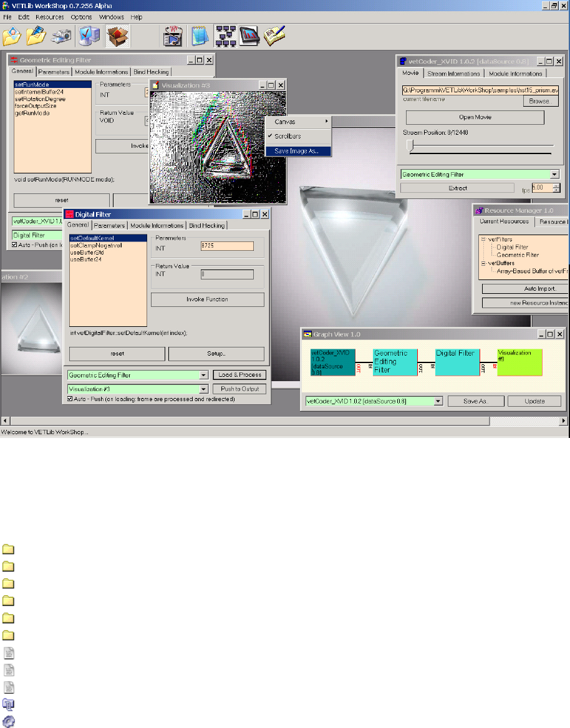This screenshot has height=728, width=570.
Task: Switch to Stream Informations tab in vetCoder
Action: click(x=453, y=74)
